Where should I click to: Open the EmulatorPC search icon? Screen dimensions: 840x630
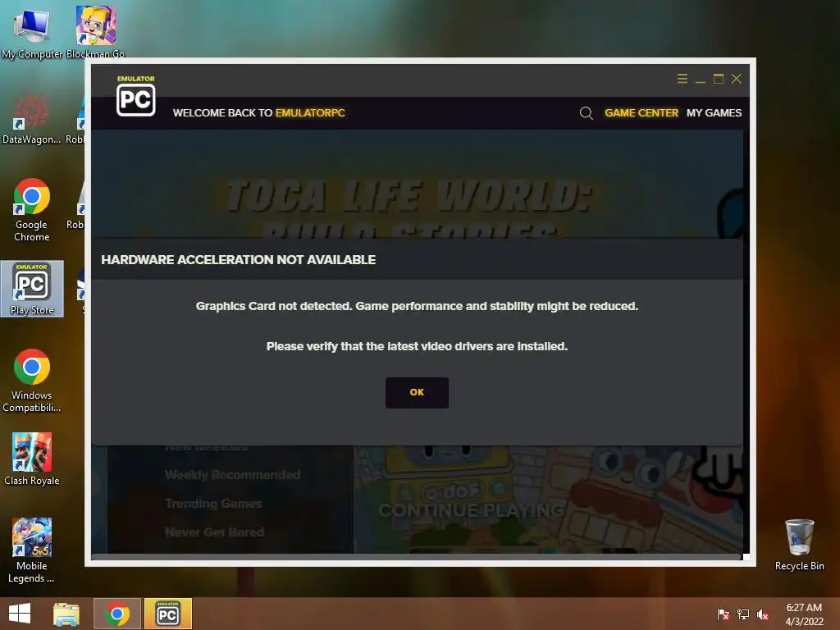pos(586,113)
